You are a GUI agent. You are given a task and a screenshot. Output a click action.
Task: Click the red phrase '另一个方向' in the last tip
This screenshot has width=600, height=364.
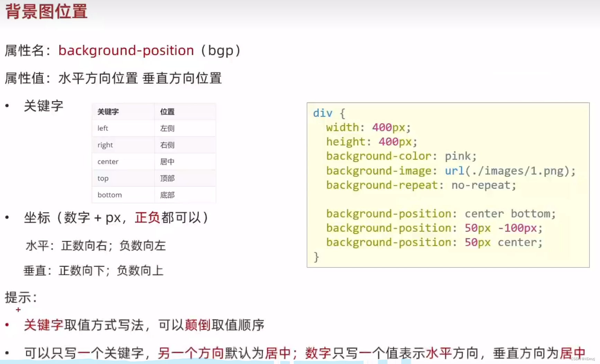[x=191, y=353]
